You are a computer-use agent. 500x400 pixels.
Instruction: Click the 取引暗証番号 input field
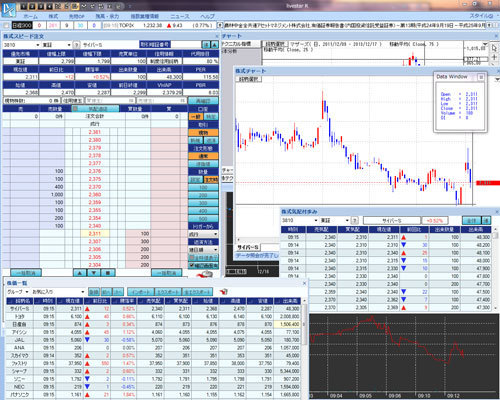pyautogui.click(x=186, y=44)
